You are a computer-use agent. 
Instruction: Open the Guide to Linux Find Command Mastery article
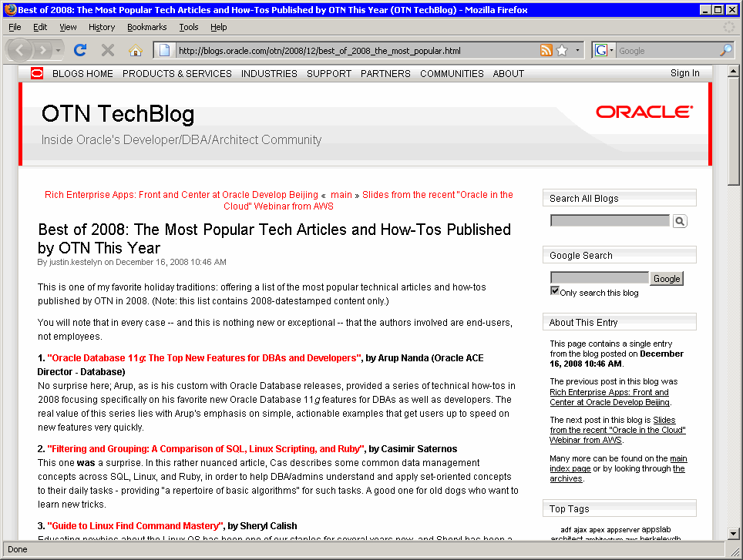135,526
